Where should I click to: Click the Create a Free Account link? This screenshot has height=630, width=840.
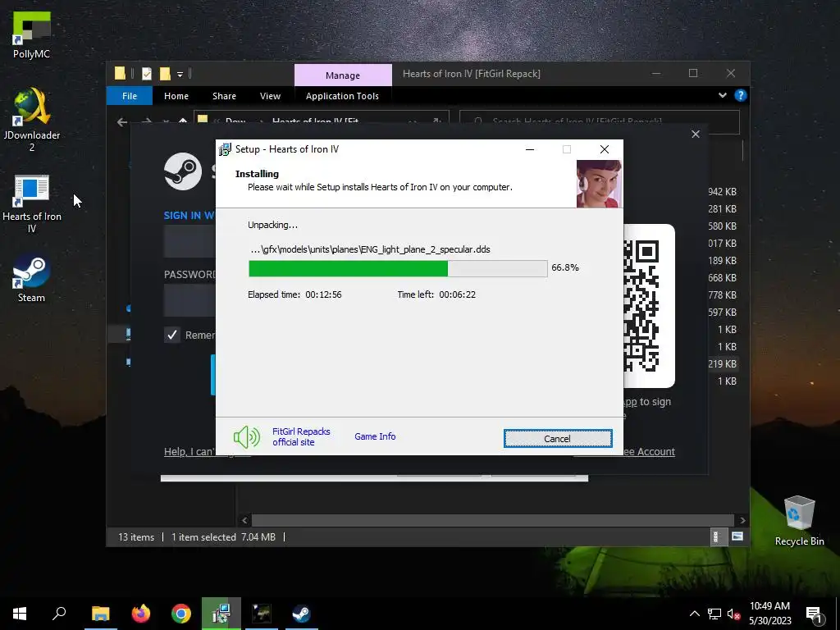click(649, 452)
